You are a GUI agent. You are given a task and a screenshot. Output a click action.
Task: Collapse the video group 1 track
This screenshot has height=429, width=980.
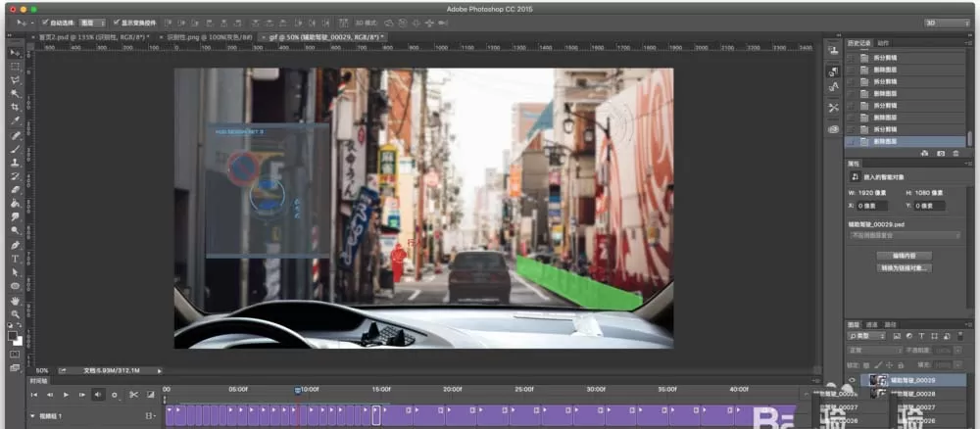point(32,415)
